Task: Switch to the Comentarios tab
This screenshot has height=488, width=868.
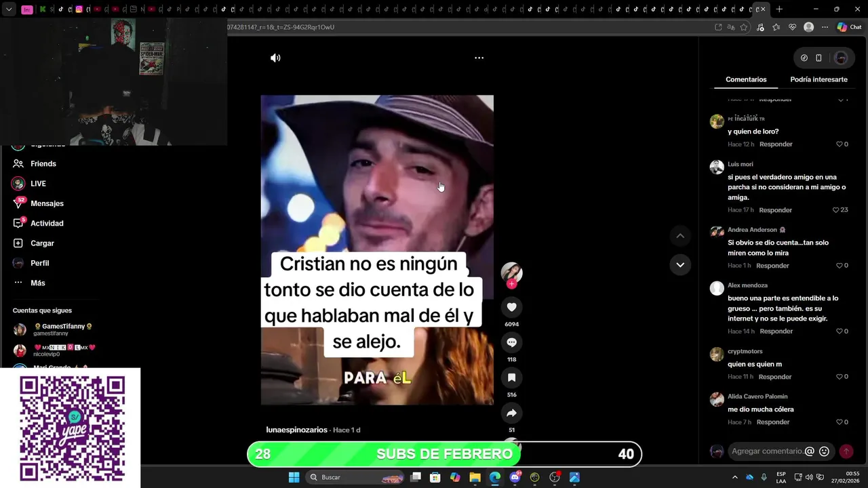Action: pos(746,79)
